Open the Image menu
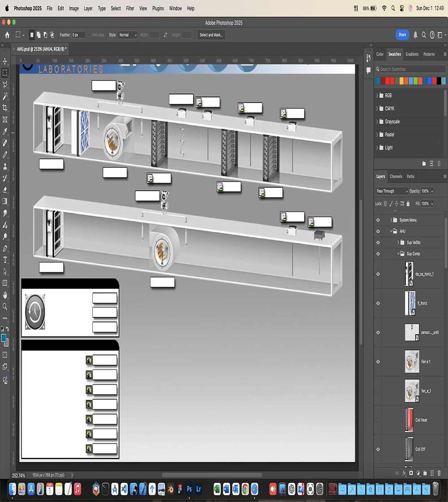 73,9
